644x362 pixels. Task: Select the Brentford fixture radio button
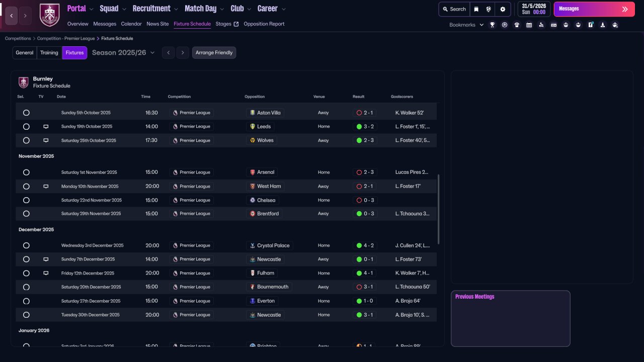tap(26, 214)
